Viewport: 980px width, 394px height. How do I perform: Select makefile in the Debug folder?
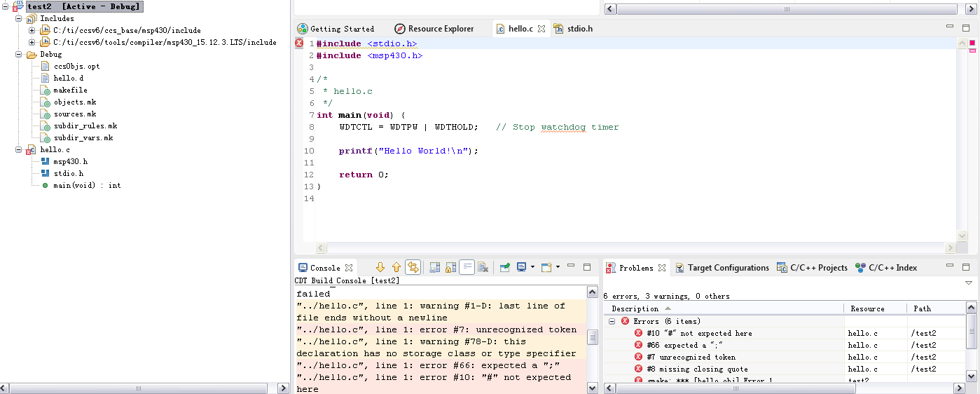[x=70, y=90]
